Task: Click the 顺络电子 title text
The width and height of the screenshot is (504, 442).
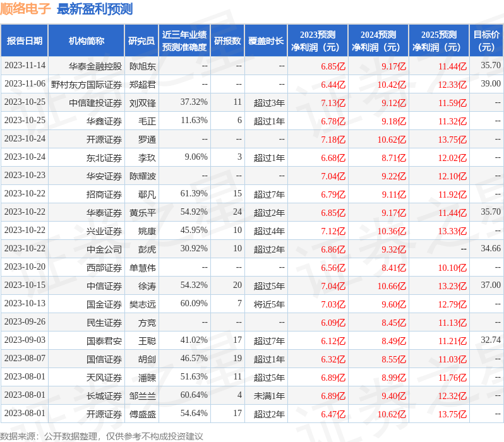Action: [x=25, y=9]
